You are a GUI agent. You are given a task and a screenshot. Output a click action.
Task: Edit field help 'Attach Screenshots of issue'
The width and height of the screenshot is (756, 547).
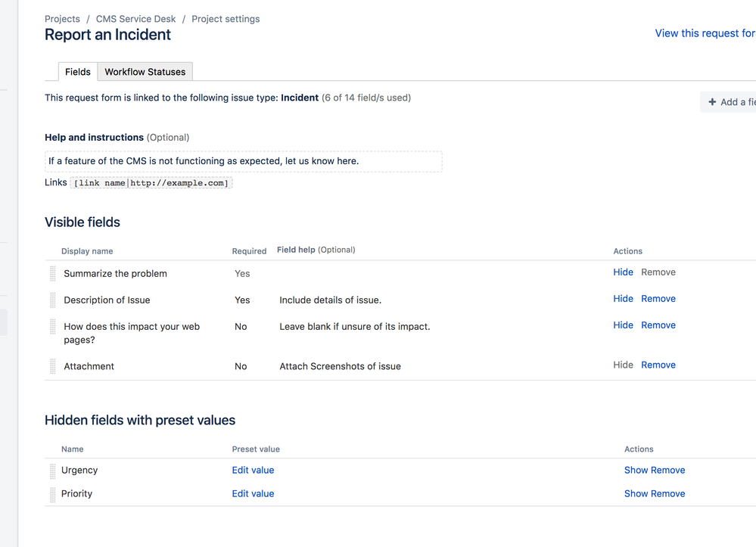pos(340,366)
